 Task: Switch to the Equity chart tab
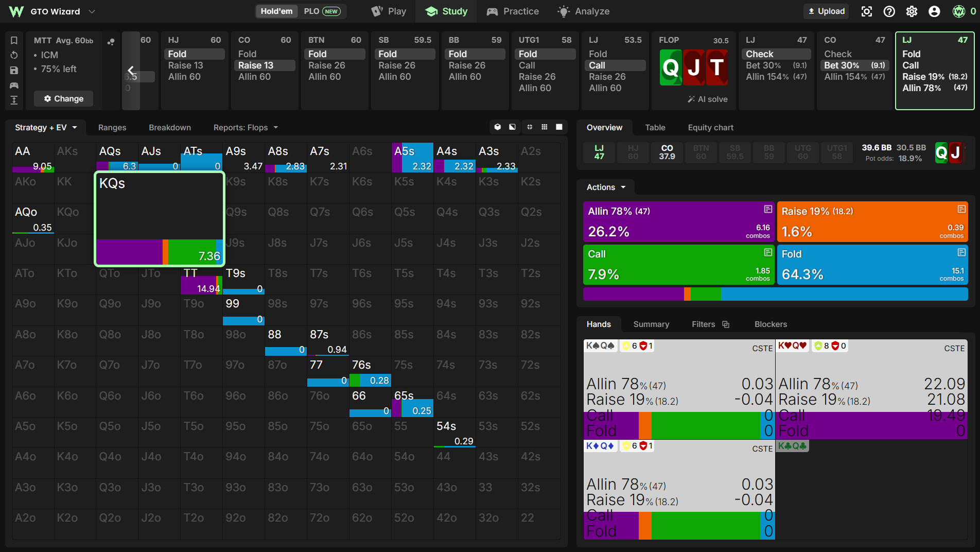[710, 128]
